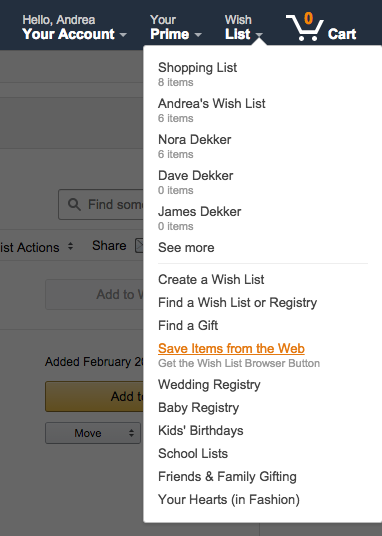Select Andrea's Wish List

point(211,110)
